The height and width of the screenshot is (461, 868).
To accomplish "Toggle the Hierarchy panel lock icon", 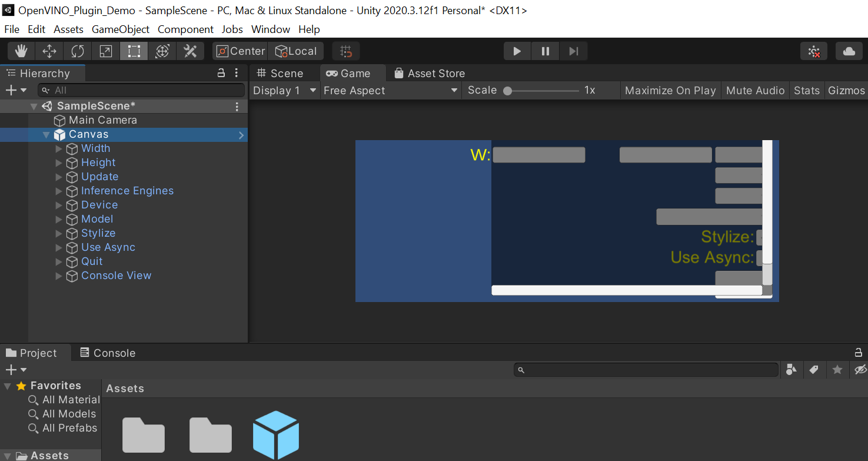I will 221,73.
